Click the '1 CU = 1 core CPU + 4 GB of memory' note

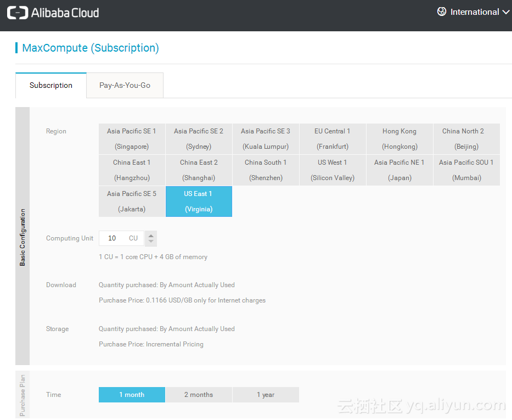click(x=153, y=257)
